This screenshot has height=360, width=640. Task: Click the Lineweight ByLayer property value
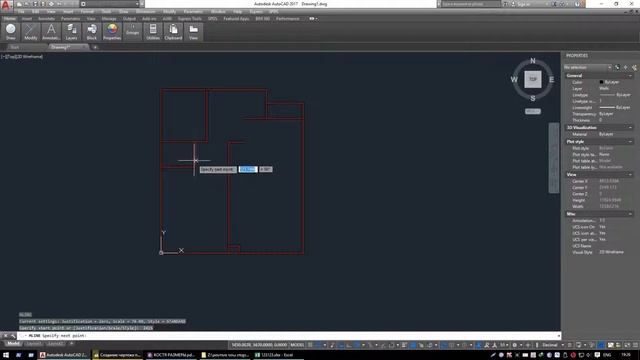click(x=615, y=108)
